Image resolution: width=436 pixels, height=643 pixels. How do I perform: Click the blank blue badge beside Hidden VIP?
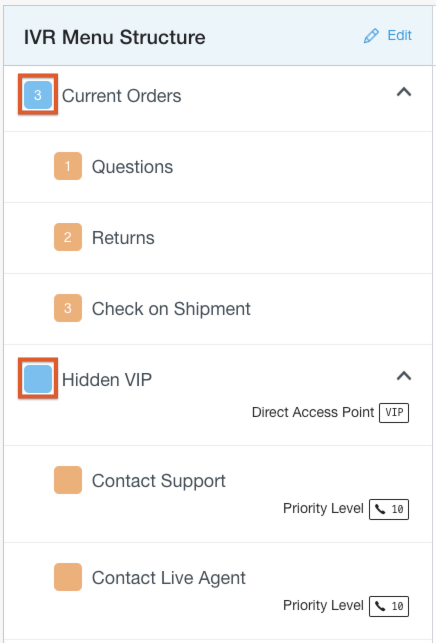tap(38, 379)
